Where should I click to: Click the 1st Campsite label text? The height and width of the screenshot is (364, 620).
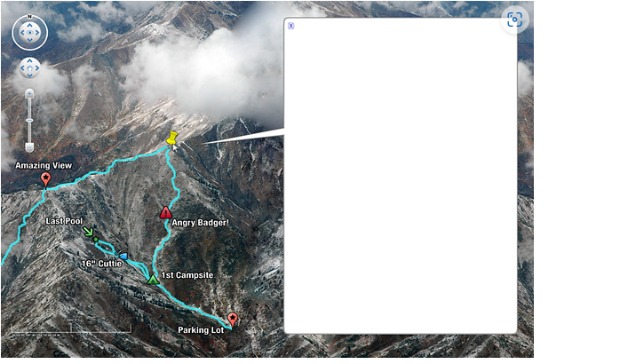point(187,275)
